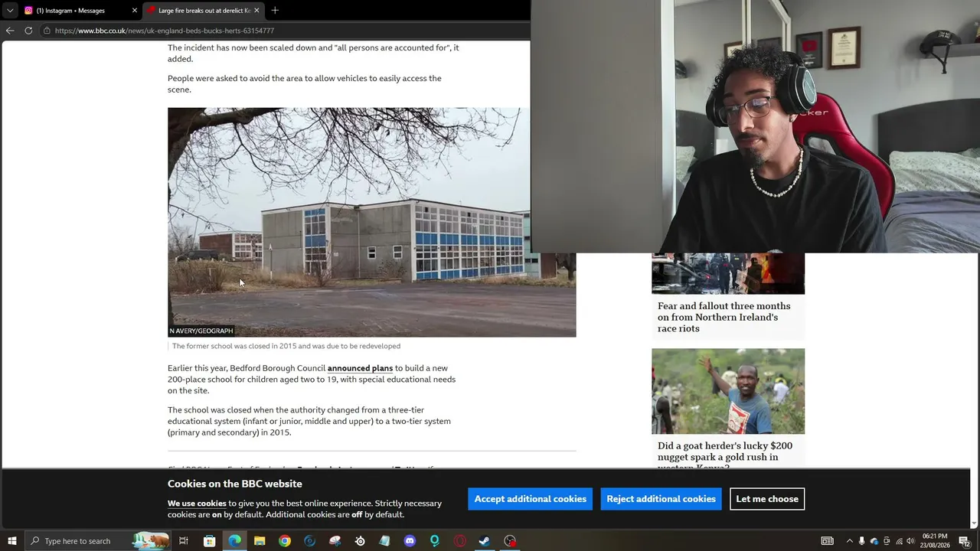Open Wi-Fi network settings in tray
Image resolution: width=980 pixels, height=551 pixels.
(899, 541)
